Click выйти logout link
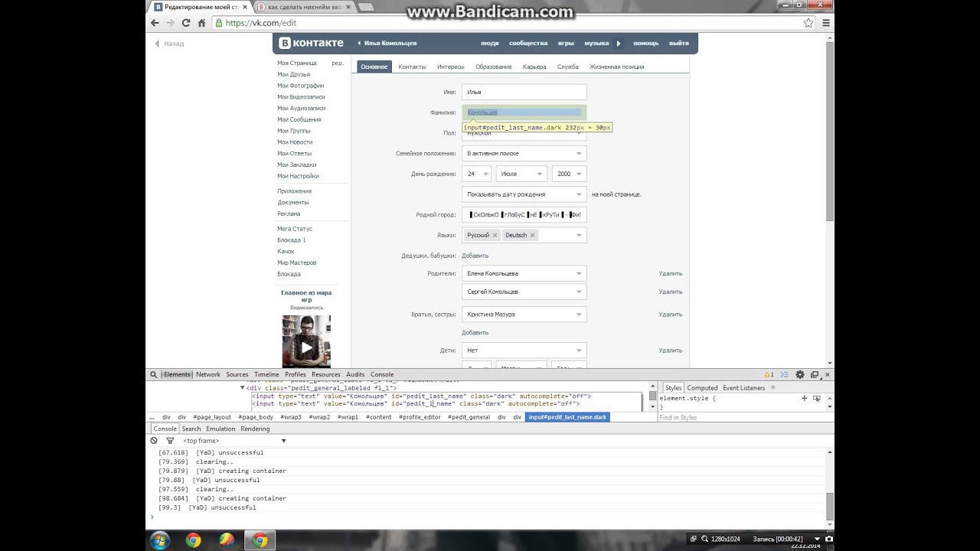 (x=679, y=43)
